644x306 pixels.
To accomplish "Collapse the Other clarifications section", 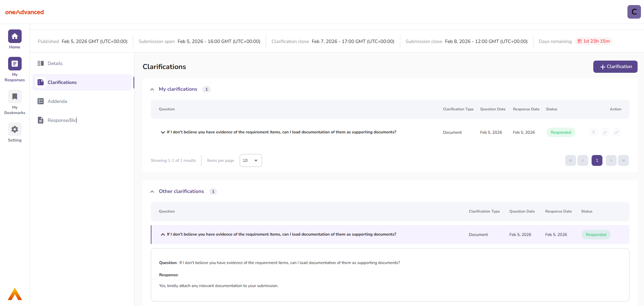I will (x=152, y=192).
